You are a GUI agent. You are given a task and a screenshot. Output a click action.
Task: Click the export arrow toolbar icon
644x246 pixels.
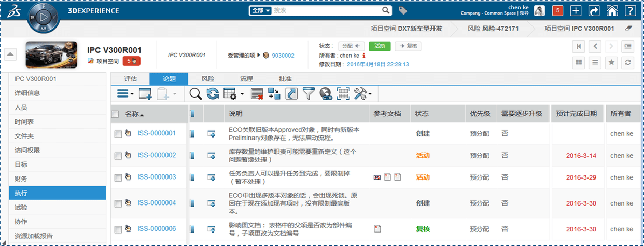pos(291,93)
